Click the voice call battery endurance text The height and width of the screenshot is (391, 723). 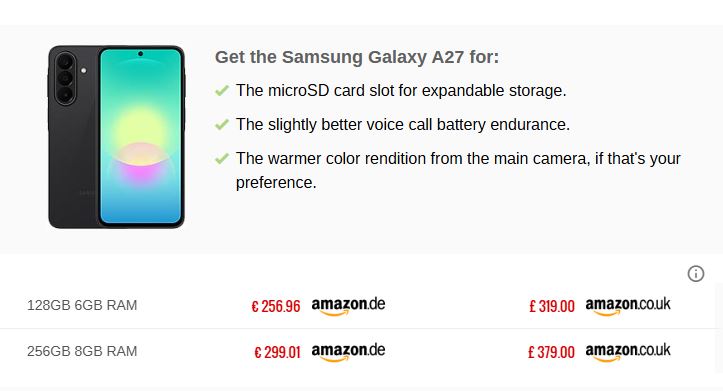(x=403, y=124)
